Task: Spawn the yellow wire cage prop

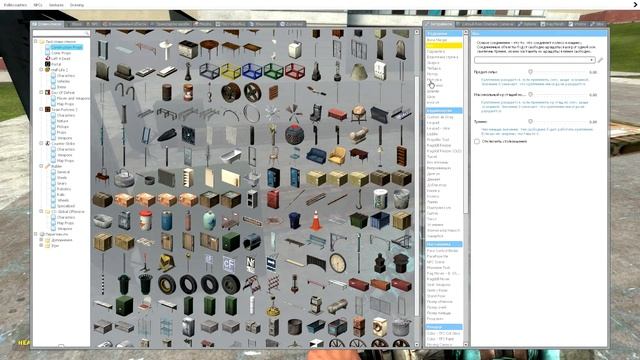Action: [231, 72]
